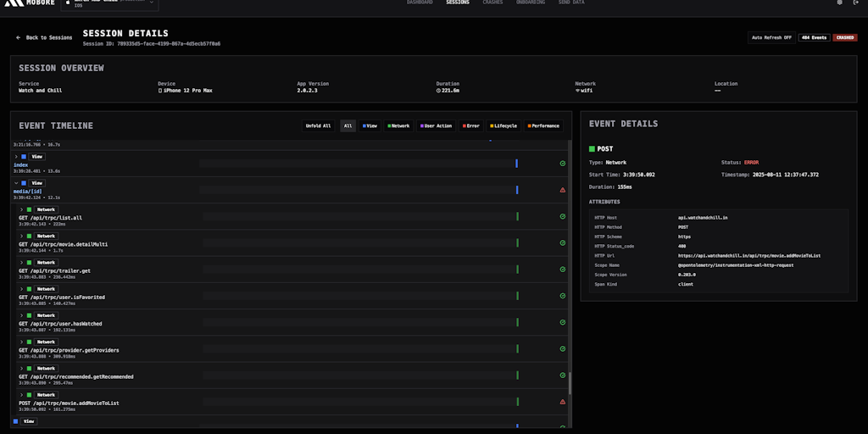Switch to the Crashes tab

click(x=492, y=3)
